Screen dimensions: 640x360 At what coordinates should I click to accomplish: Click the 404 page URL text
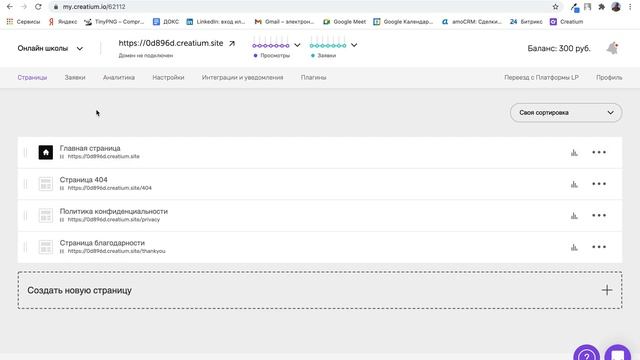click(x=109, y=188)
